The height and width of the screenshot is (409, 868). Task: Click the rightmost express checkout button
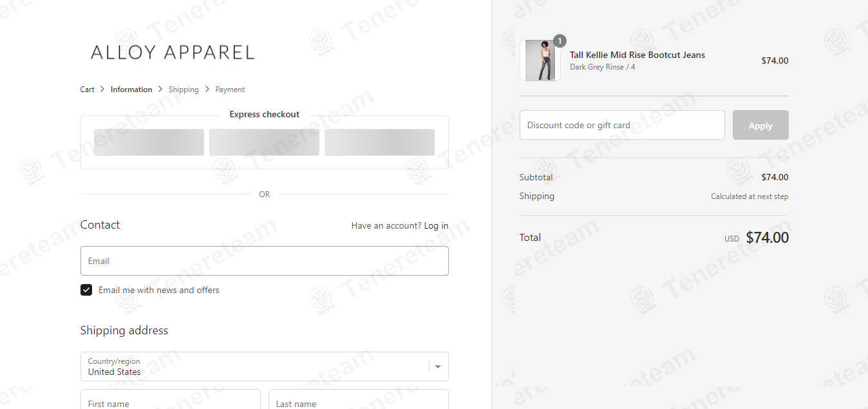[x=379, y=142]
